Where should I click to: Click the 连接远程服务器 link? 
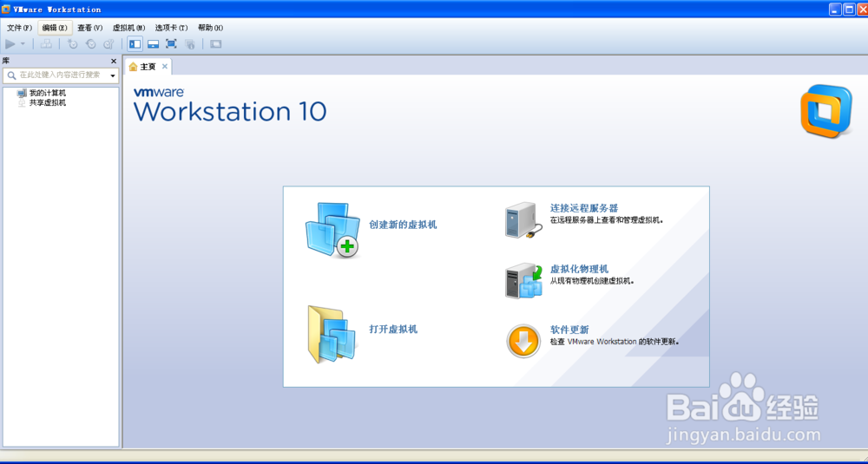tap(584, 208)
